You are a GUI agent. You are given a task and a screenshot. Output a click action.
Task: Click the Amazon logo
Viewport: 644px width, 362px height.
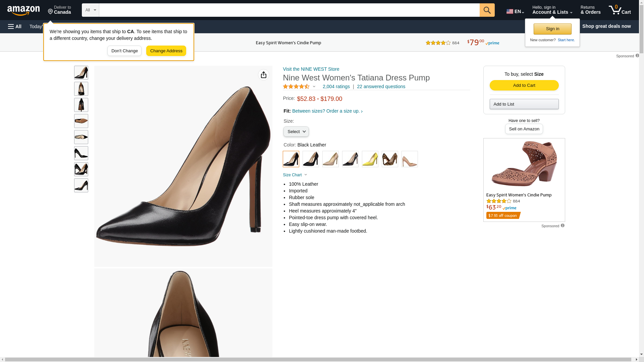coord(23,11)
